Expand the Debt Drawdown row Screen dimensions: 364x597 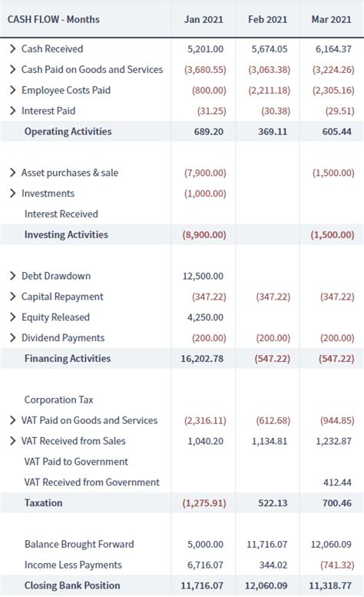pyautogui.click(x=12, y=276)
